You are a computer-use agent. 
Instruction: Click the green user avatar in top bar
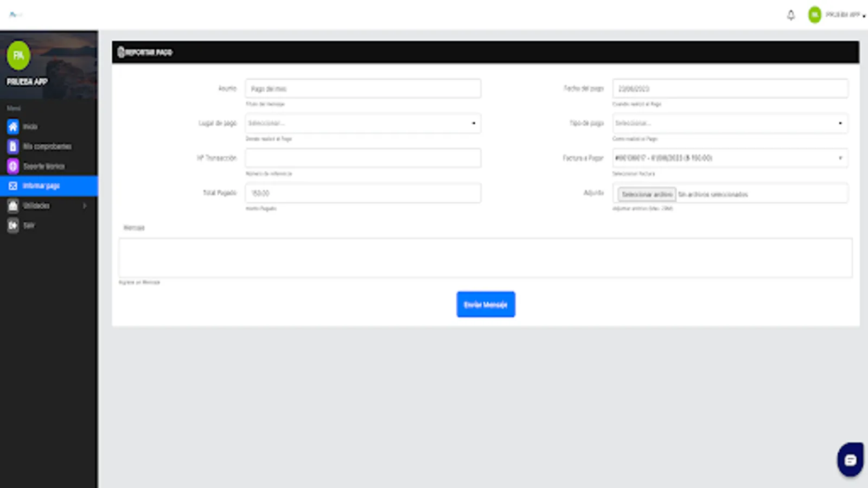[x=814, y=15]
